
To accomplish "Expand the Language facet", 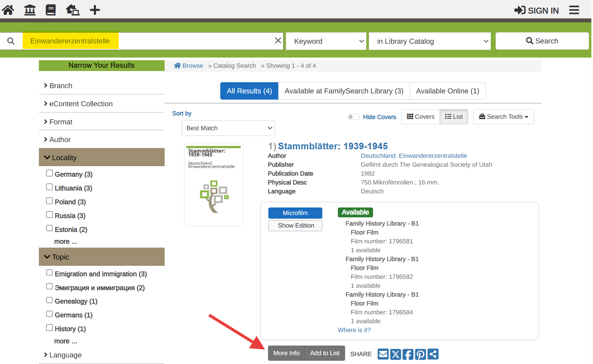I will click(x=102, y=355).
